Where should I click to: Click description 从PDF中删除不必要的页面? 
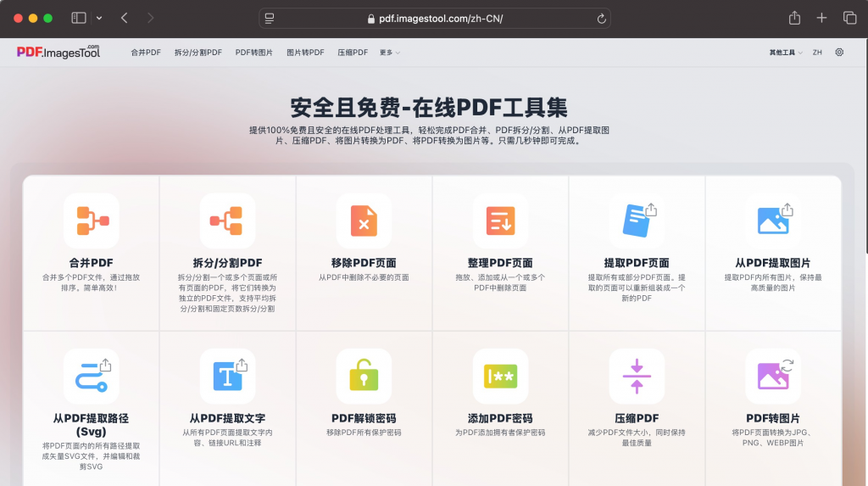coord(364,277)
